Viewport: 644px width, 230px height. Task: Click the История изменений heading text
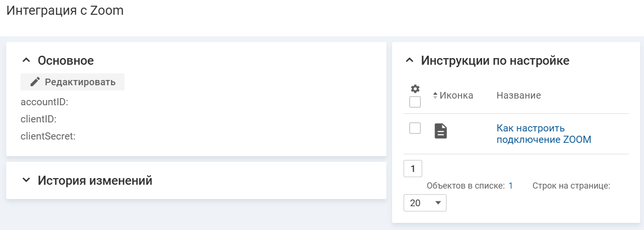(x=95, y=180)
